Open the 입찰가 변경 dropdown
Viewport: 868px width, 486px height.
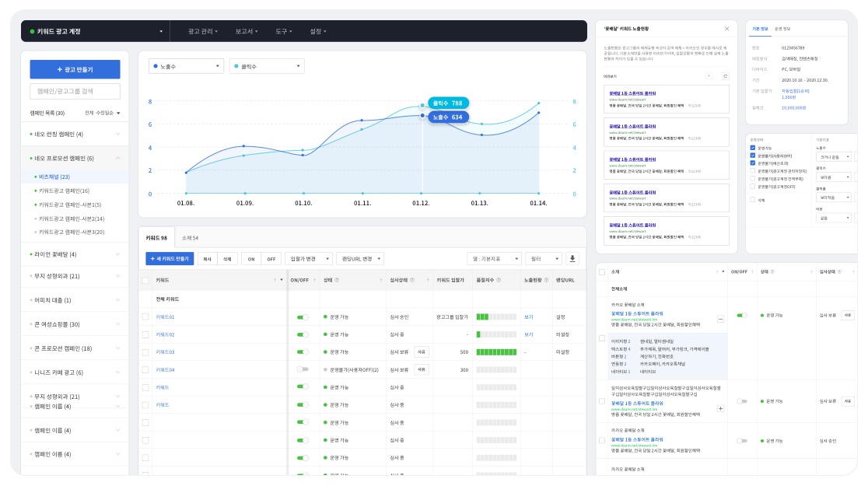click(x=307, y=259)
